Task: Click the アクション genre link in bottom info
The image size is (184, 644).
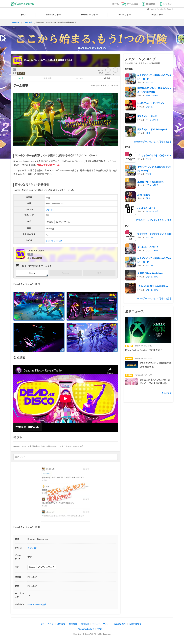Action: coord(32,548)
